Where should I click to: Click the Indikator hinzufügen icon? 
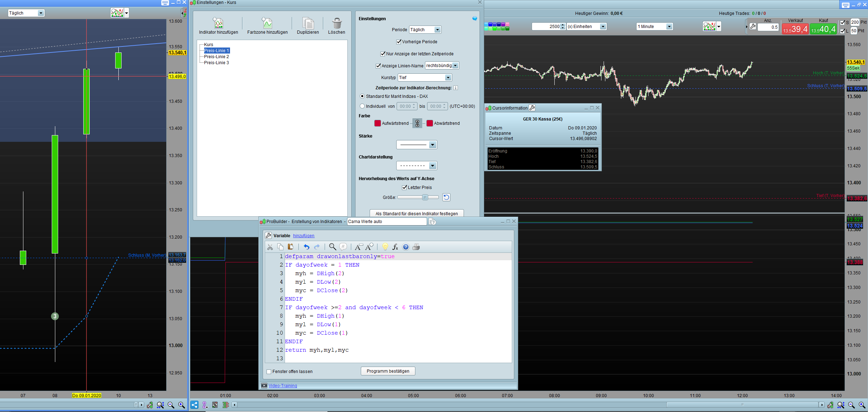218,23
